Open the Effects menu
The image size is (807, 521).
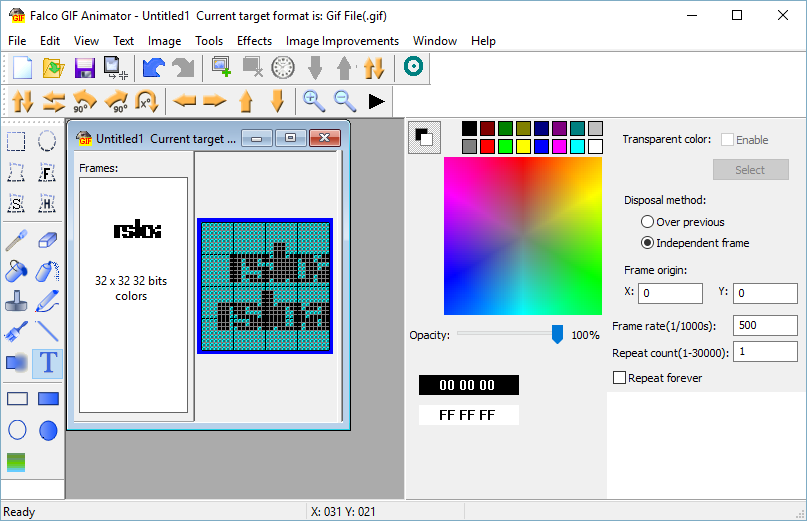254,41
